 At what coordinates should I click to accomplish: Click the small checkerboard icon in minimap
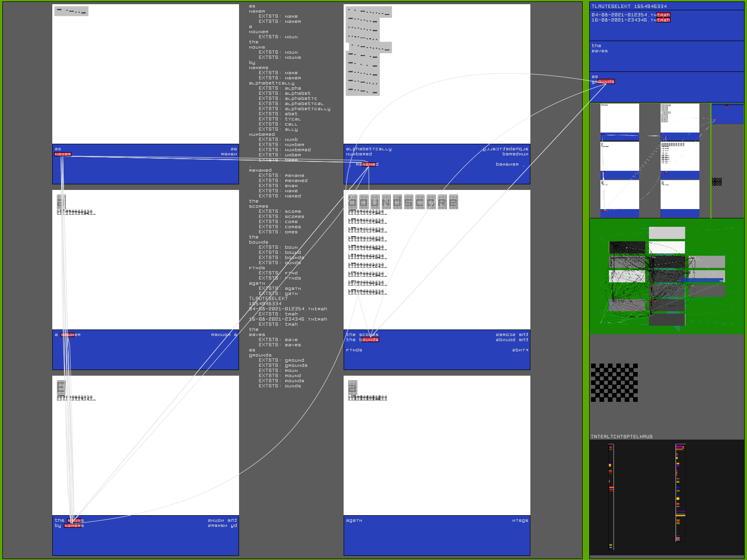(x=717, y=182)
